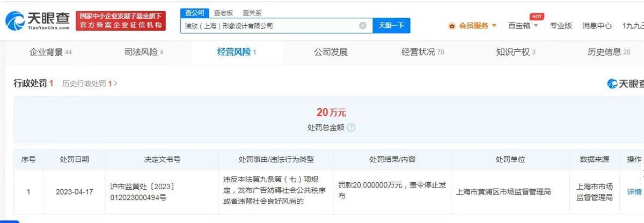
Task: Select the 查关系 search tab
Action: tap(252, 12)
